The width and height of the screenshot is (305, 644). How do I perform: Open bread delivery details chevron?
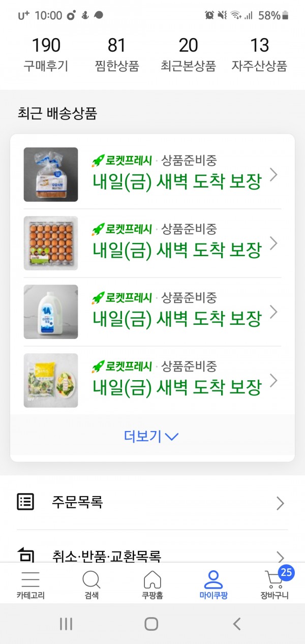click(x=273, y=175)
